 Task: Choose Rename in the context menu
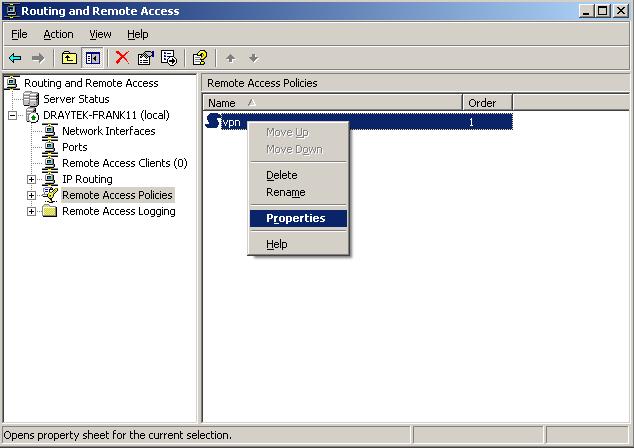point(298,192)
